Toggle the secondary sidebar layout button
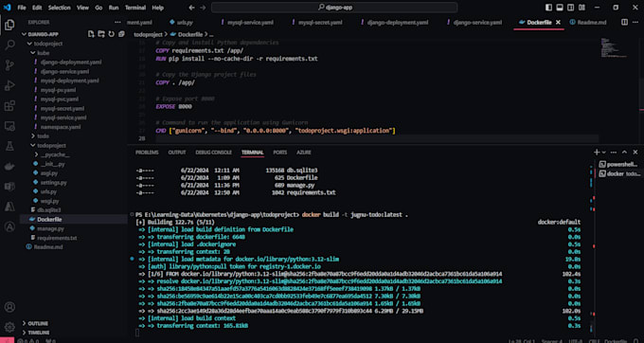644x343 pixels. coord(570,8)
